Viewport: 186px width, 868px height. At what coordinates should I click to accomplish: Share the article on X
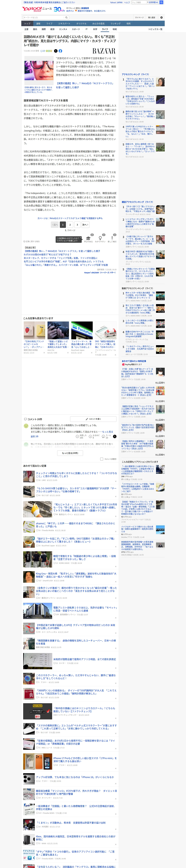[x=56, y=51]
